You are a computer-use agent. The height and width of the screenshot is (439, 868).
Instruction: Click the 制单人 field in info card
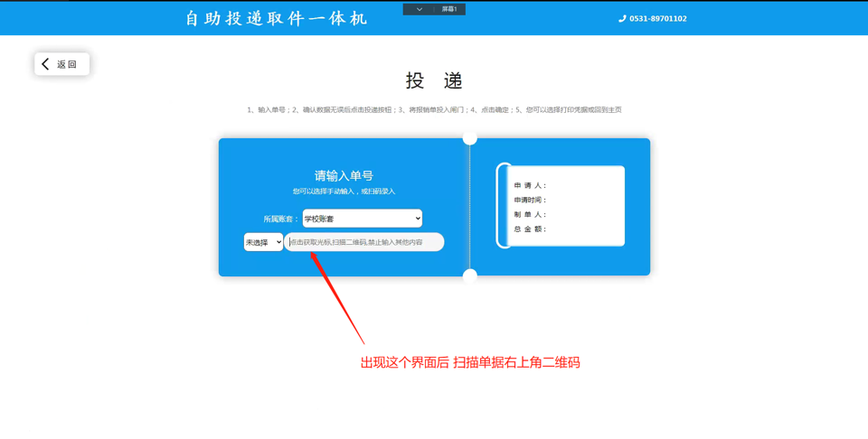pyautogui.click(x=531, y=215)
